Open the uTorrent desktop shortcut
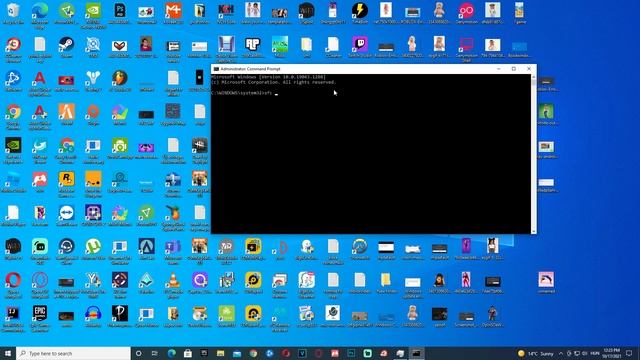The image size is (640, 360). pyautogui.click(x=93, y=249)
